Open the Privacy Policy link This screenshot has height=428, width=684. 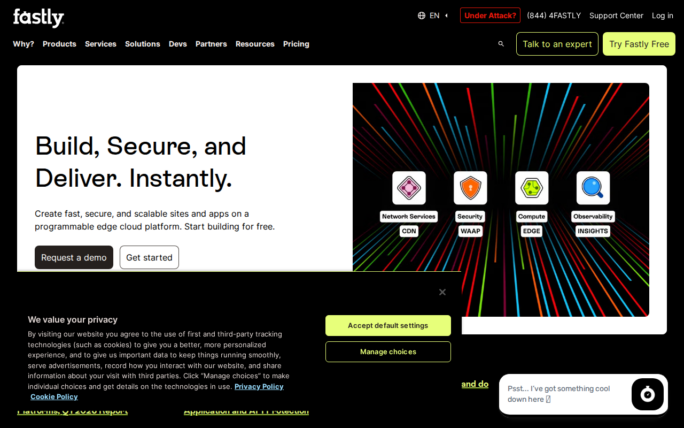pyautogui.click(x=259, y=386)
